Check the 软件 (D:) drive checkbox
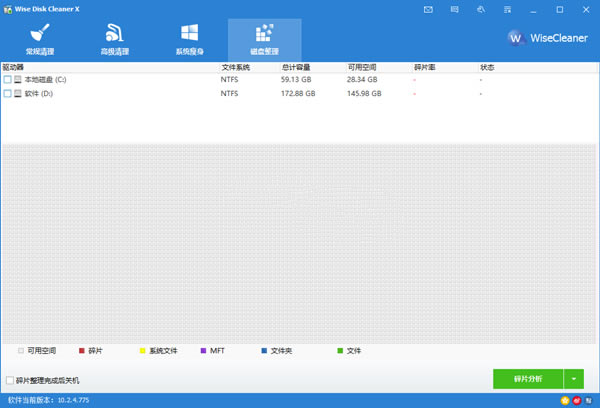 pyautogui.click(x=7, y=93)
